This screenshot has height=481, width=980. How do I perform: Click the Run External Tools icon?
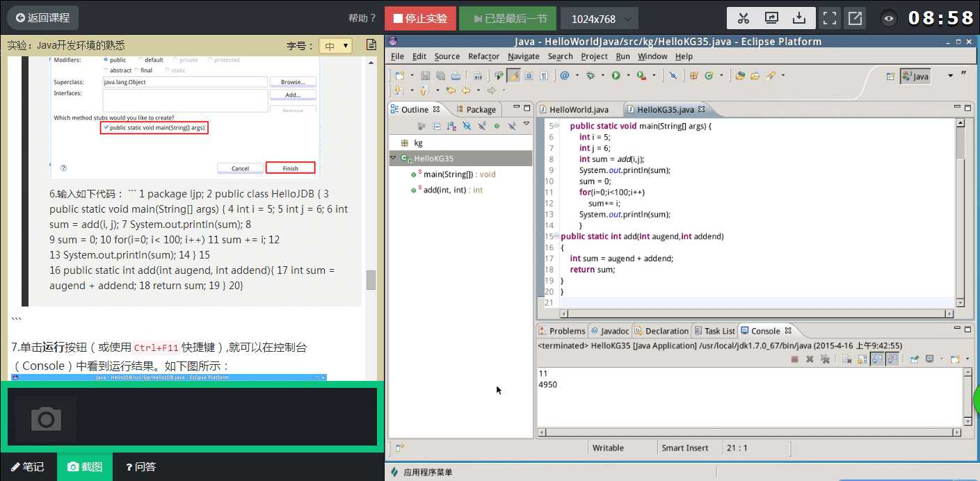pyautogui.click(x=641, y=76)
